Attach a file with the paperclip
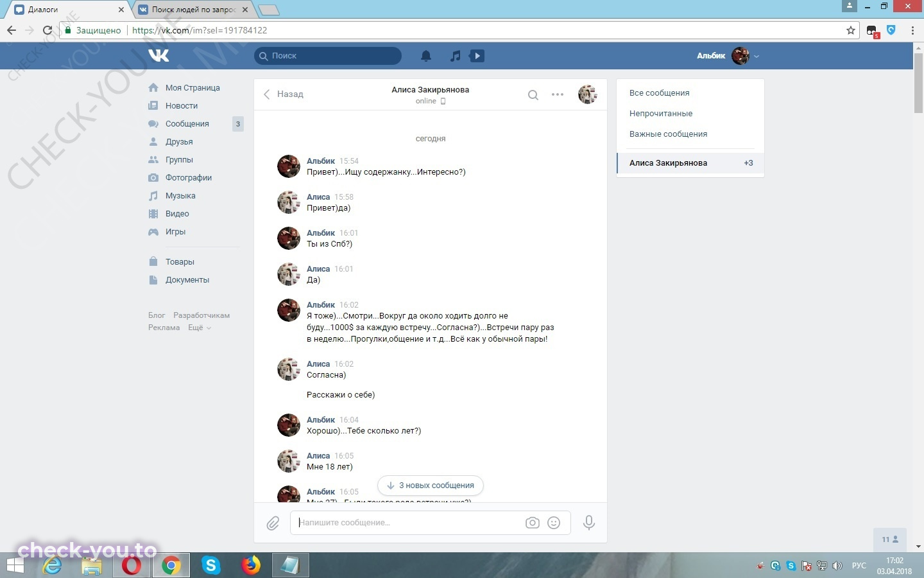 tap(273, 523)
